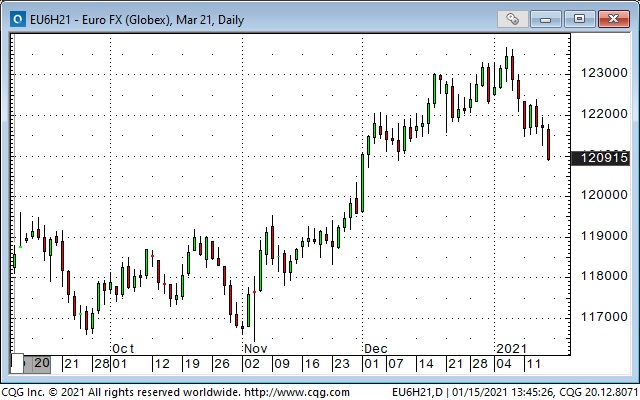Click the chart link icon button

point(513,19)
